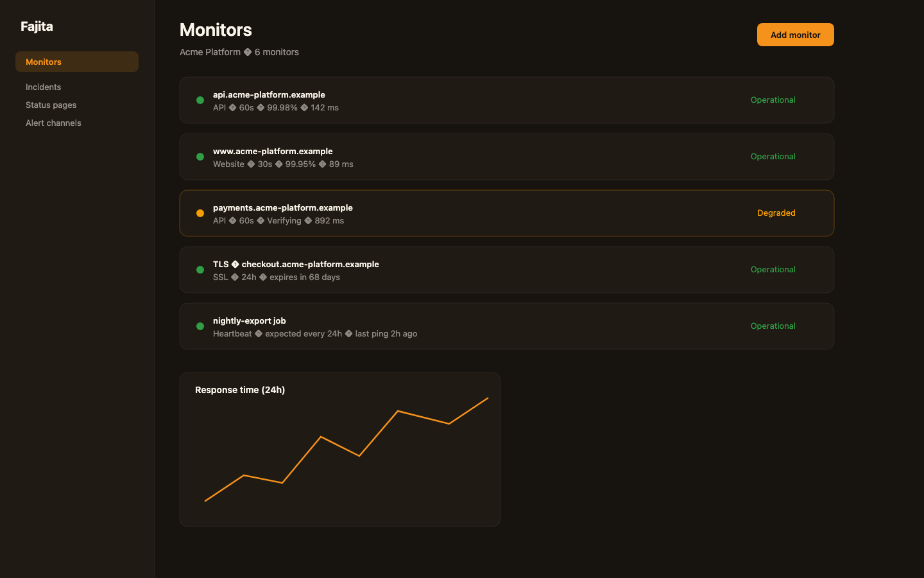Click the 'Acme Platform 6 monitors' subtitle
This screenshot has width=924, height=578.
[239, 52]
